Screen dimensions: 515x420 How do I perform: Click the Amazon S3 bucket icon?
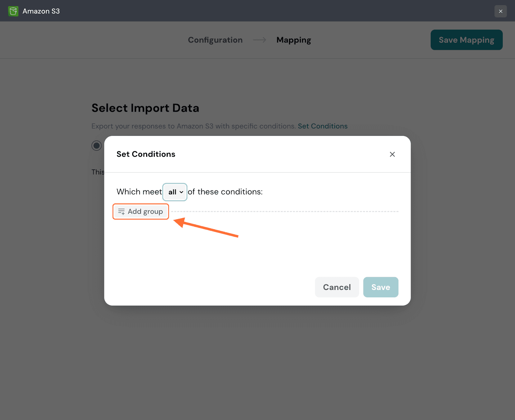[13, 11]
